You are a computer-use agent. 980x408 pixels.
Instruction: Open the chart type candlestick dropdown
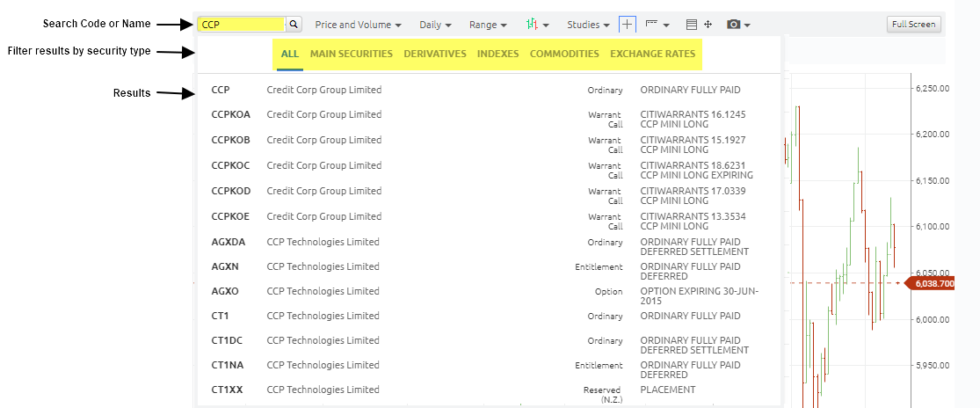[538, 25]
